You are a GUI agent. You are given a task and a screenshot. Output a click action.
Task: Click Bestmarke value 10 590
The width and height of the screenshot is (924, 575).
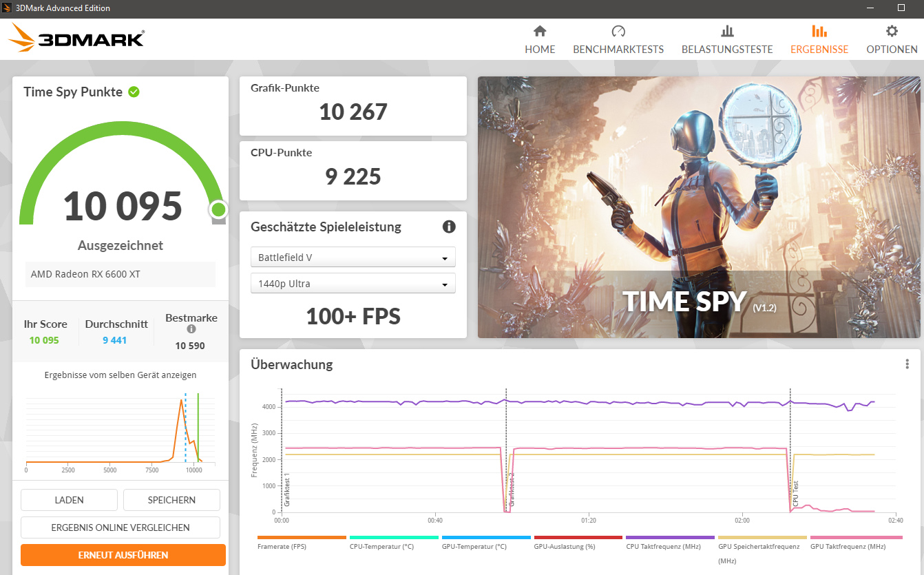point(190,346)
